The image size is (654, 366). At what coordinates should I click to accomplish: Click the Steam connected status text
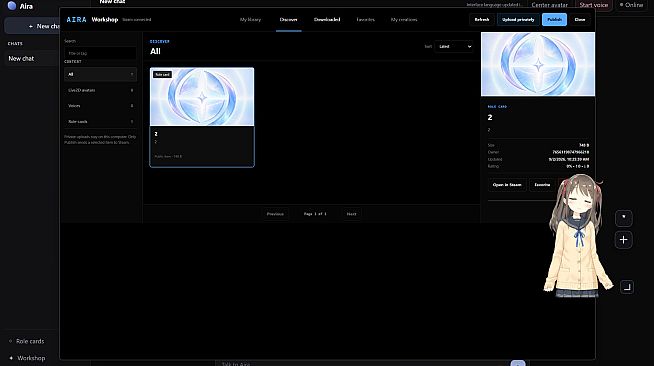[137, 20]
